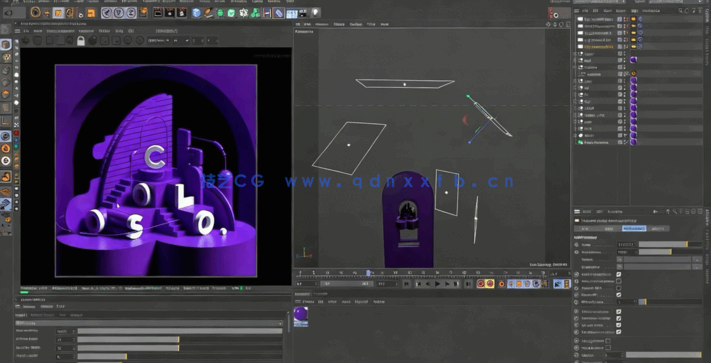Click the Bend deformer icon
The image size is (711, 363).
pos(278,13)
